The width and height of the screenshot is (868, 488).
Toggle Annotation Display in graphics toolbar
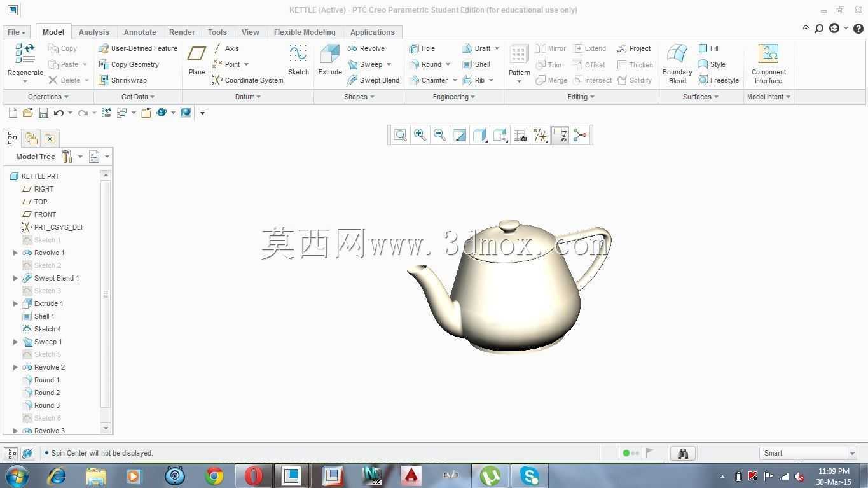(x=560, y=135)
